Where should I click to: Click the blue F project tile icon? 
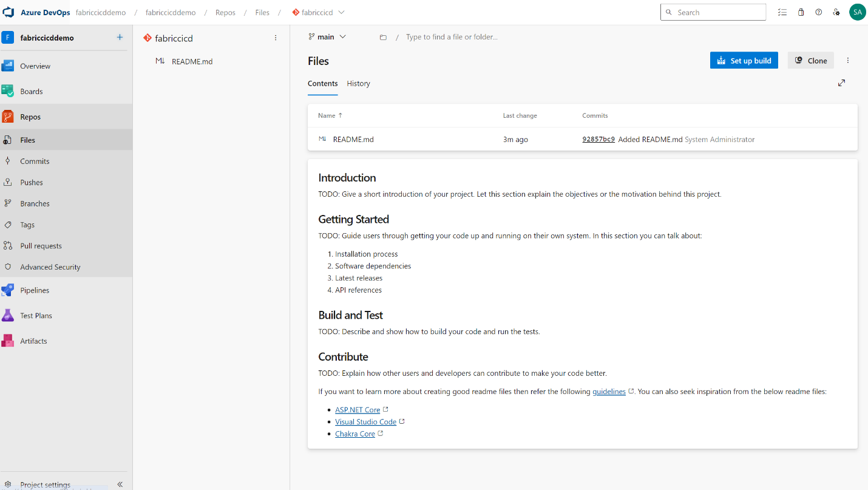pyautogui.click(x=8, y=38)
